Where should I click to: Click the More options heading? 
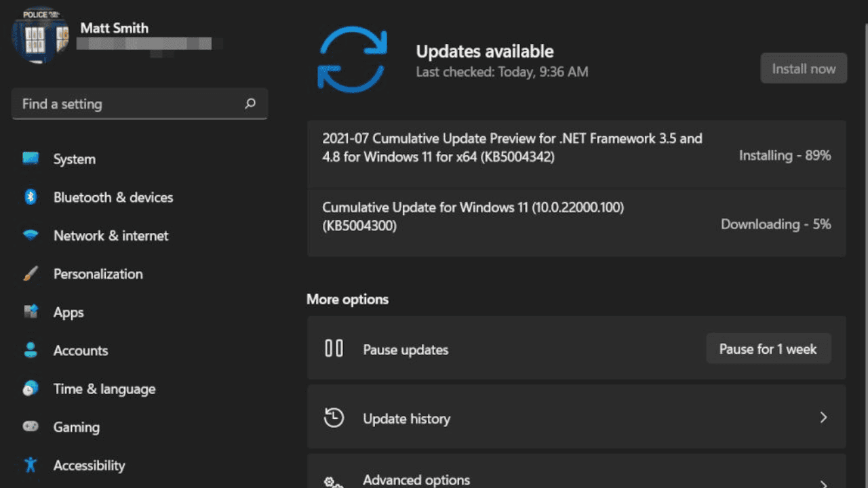coord(347,299)
